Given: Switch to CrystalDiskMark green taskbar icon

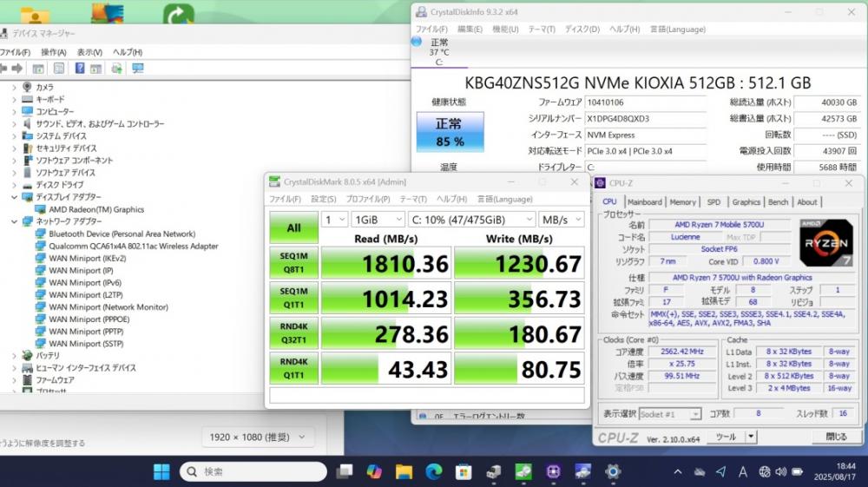Looking at the screenshot, I should click(x=523, y=471).
